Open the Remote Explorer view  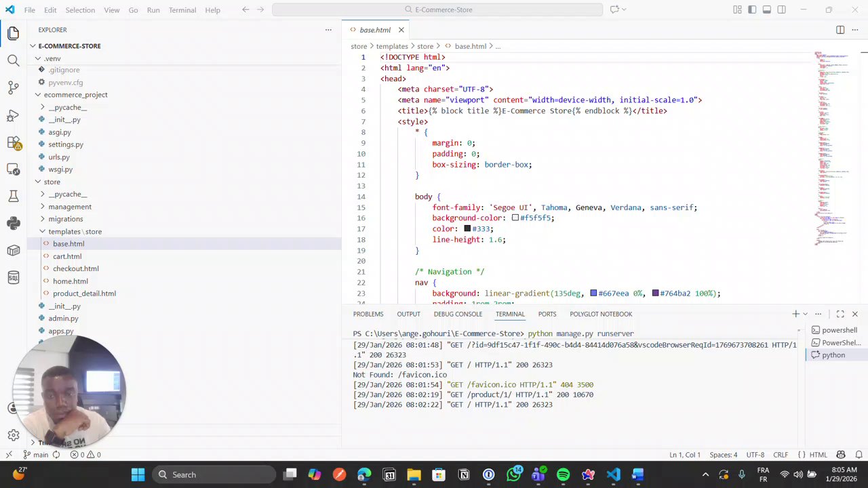13,169
